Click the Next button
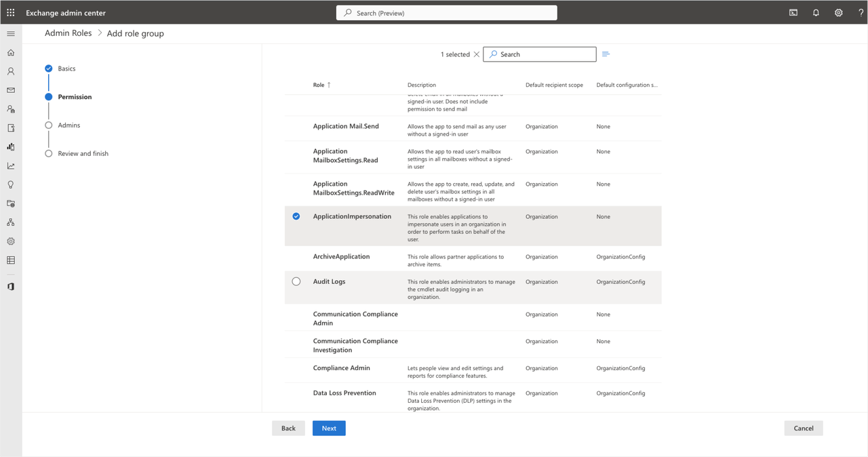The image size is (868, 457). [x=329, y=428]
